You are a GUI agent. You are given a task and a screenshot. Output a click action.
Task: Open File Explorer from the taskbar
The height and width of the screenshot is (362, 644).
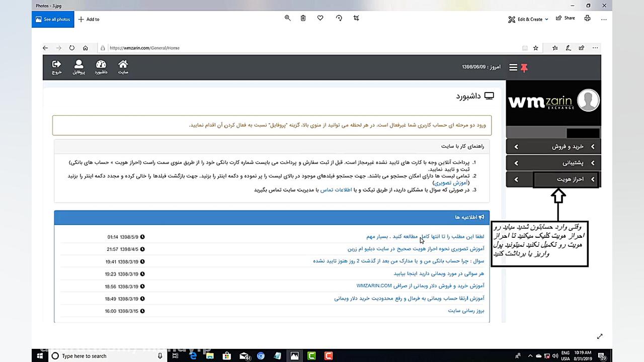pyautogui.click(x=210, y=356)
